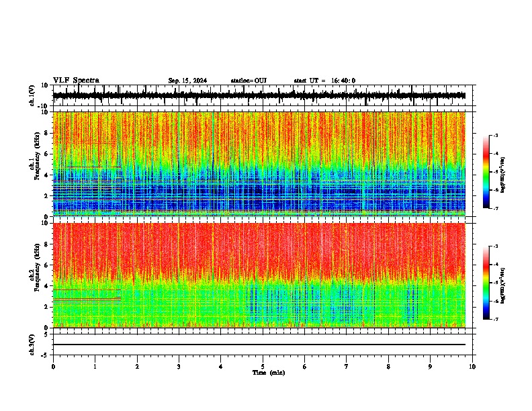Image resolution: width=532 pixels, height=411 pixels.
Task: Click the ch.2 colorbar log(PSD) label
Action: coord(502,285)
